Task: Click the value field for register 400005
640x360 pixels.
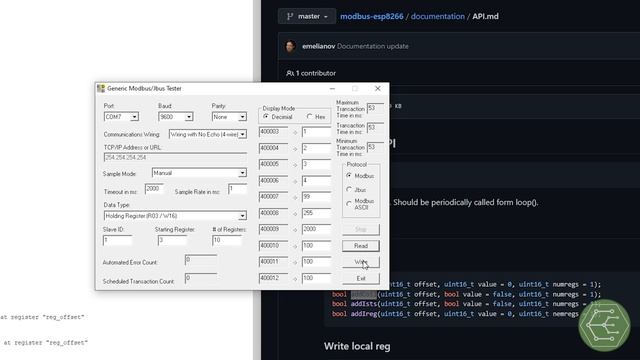Action: pos(316,164)
